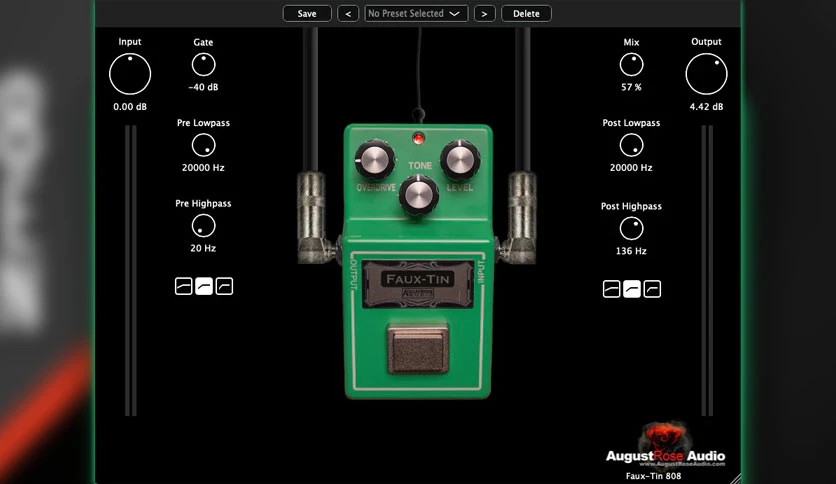This screenshot has height=484, width=836.
Task: Click the 0.00 dB input value
Action: 130,107
